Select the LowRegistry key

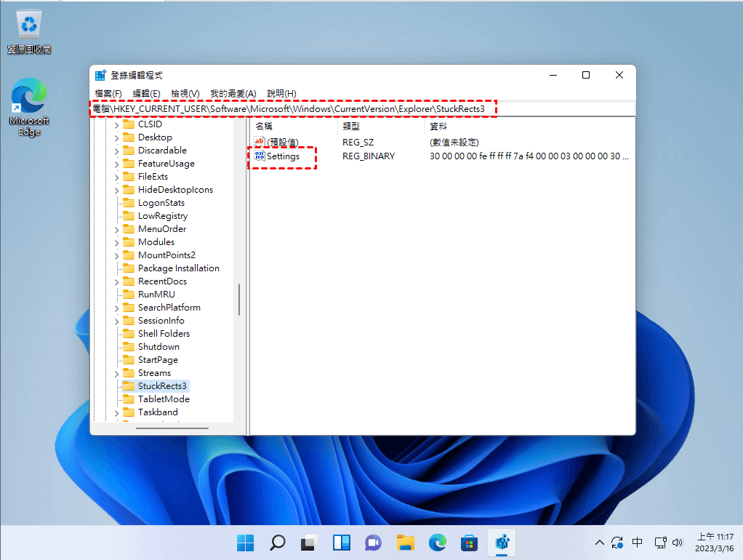coord(163,216)
